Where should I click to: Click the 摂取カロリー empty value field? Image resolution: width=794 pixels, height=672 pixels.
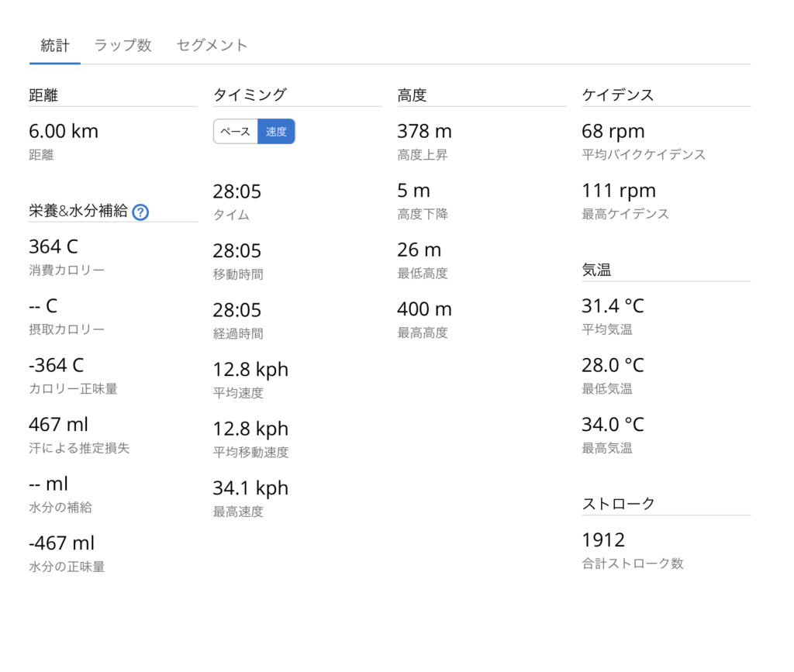point(43,306)
